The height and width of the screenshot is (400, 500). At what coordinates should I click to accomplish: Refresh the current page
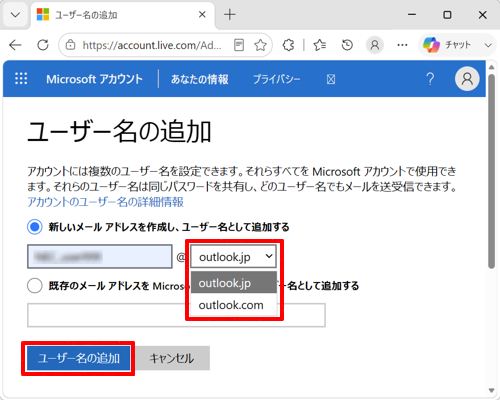43,45
